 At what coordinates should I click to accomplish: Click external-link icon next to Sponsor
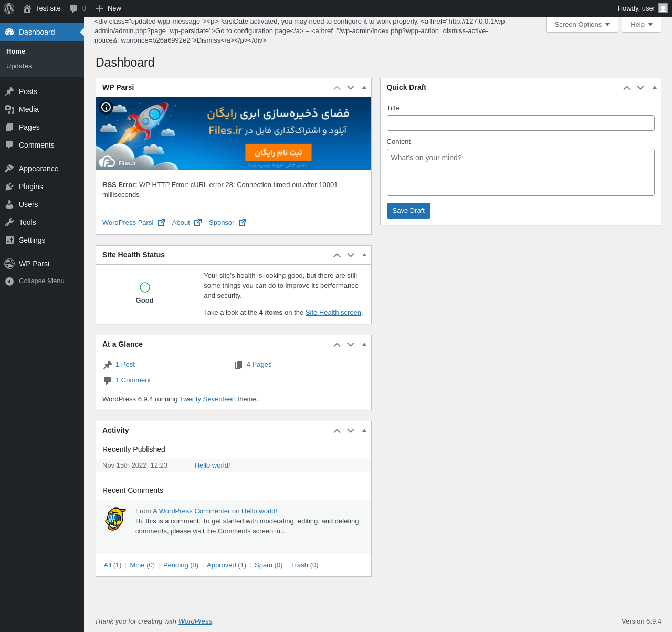click(243, 222)
